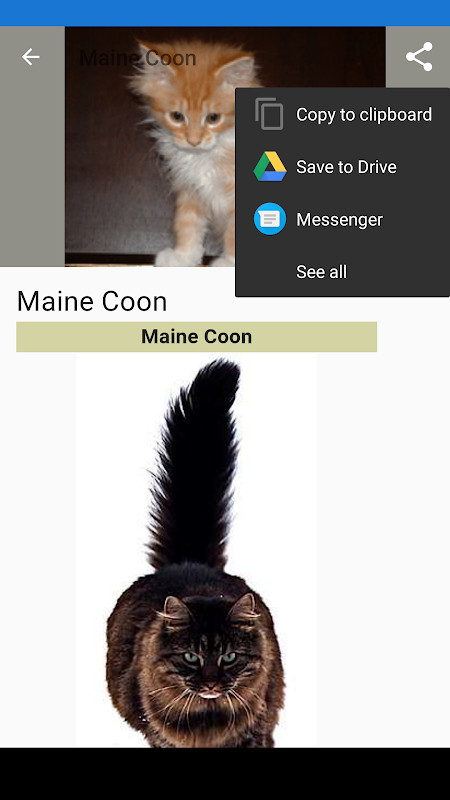Image resolution: width=450 pixels, height=800 pixels.
Task: Tap the kitten's white paws
Action: coord(194,257)
